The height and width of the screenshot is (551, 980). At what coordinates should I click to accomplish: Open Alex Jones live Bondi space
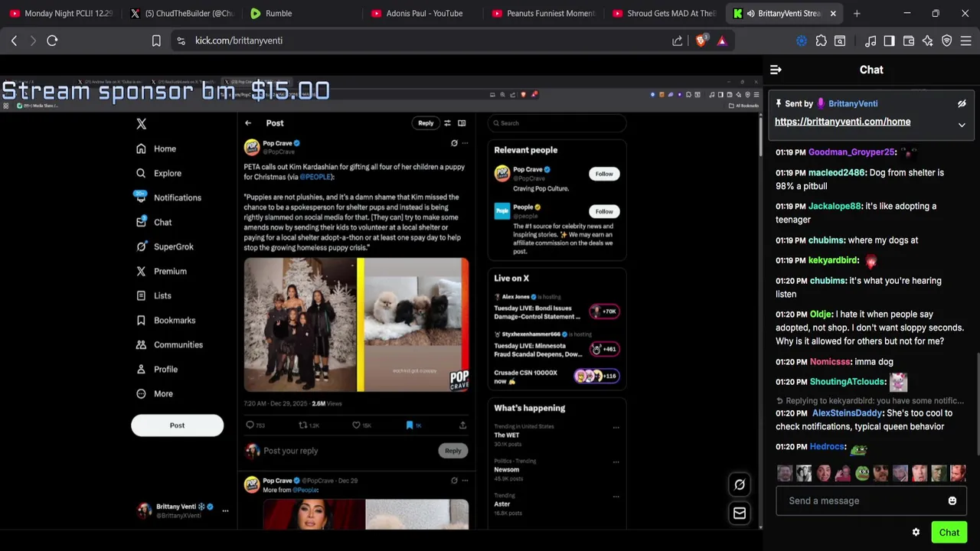(557, 307)
